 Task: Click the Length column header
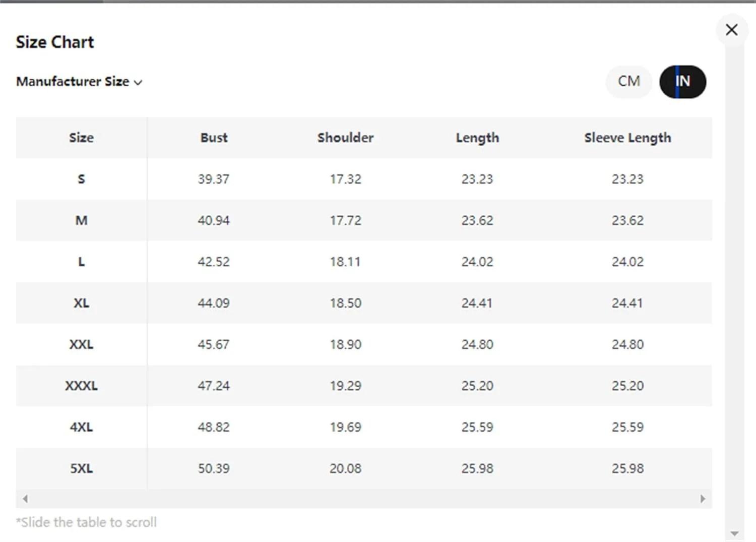click(477, 138)
